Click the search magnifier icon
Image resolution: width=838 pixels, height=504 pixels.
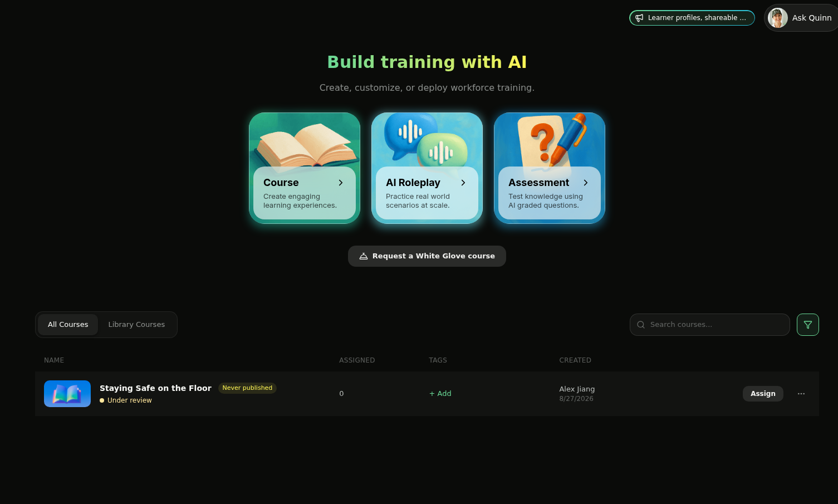(641, 325)
